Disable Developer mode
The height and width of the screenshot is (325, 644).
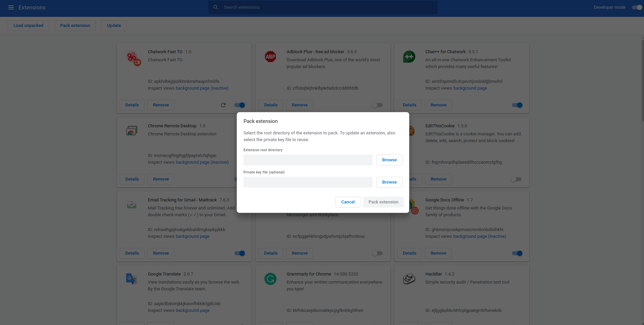tap(637, 7)
